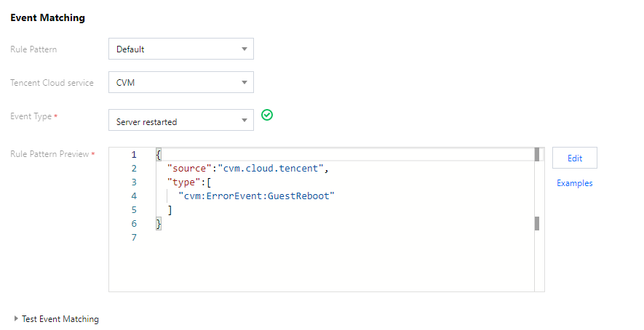This screenshot has width=644, height=330.
Task: Click line number 1 in the editor gutter
Action: pyautogui.click(x=133, y=155)
